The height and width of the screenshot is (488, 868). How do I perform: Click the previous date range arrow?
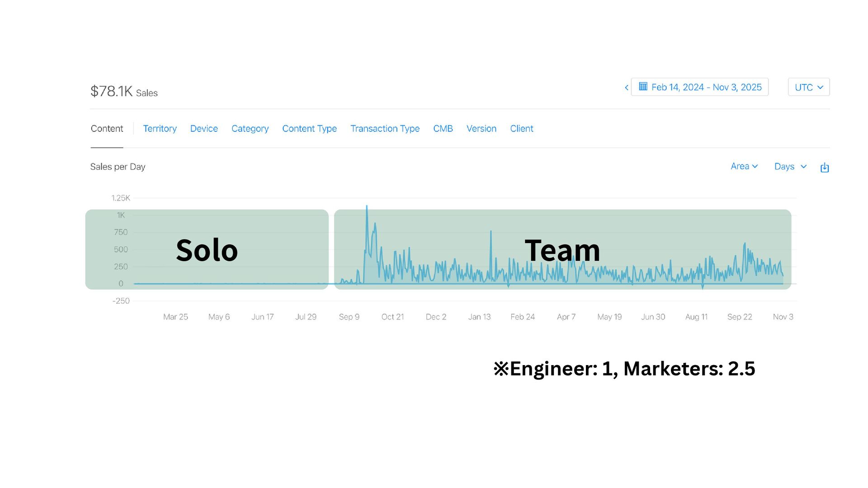tap(627, 88)
